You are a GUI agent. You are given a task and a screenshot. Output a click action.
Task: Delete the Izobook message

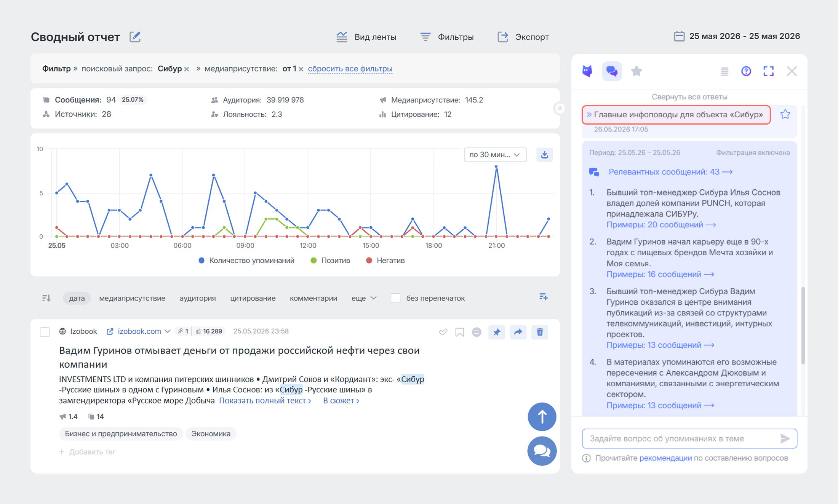tap(540, 332)
